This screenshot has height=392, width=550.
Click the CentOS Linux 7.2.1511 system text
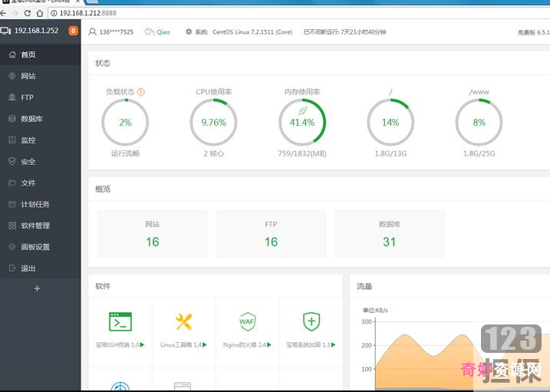[252, 32]
